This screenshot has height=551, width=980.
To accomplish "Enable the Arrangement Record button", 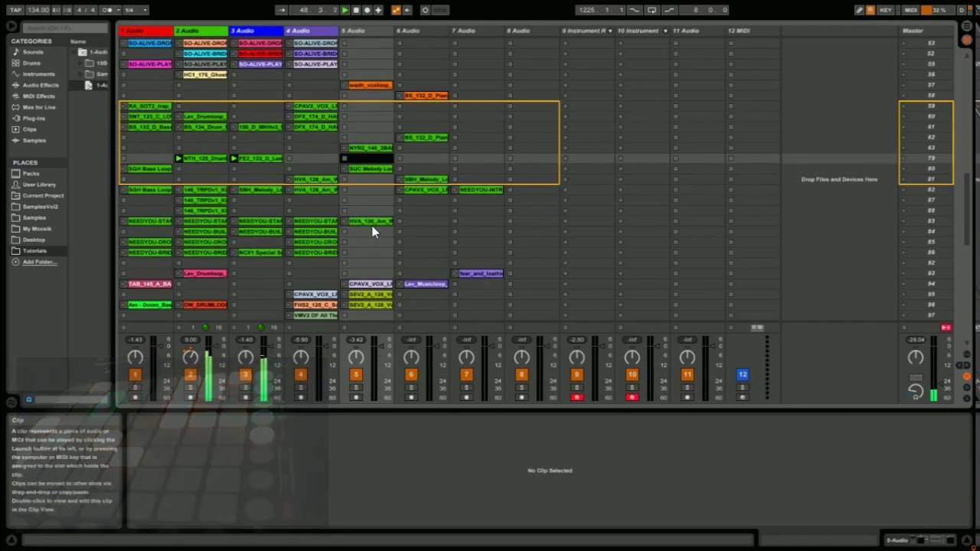I will coord(367,10).
